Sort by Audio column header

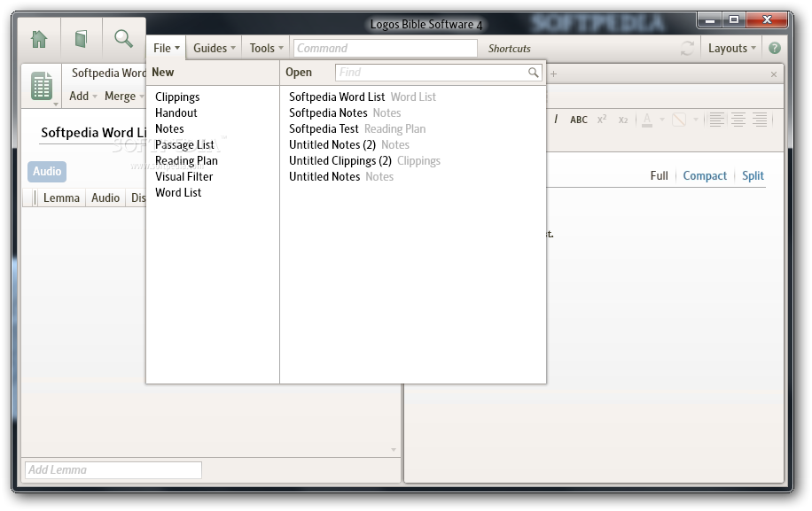(105, 198)
